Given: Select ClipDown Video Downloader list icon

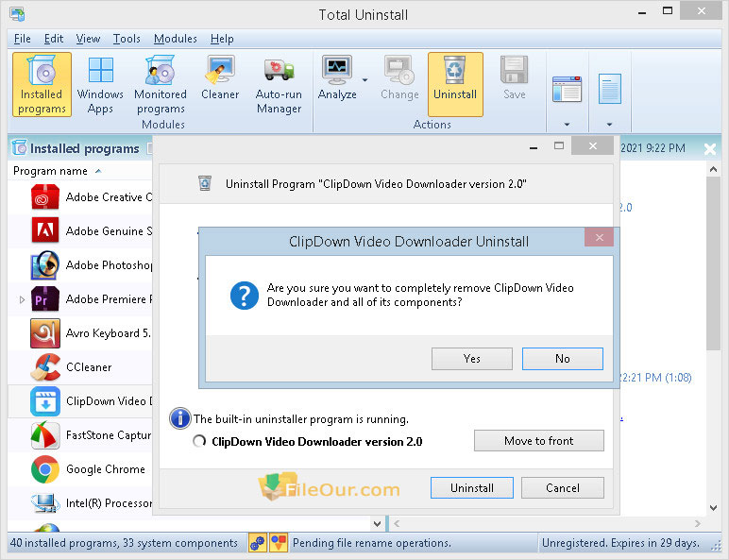Looking at the screenshot, I should [45, 401].
